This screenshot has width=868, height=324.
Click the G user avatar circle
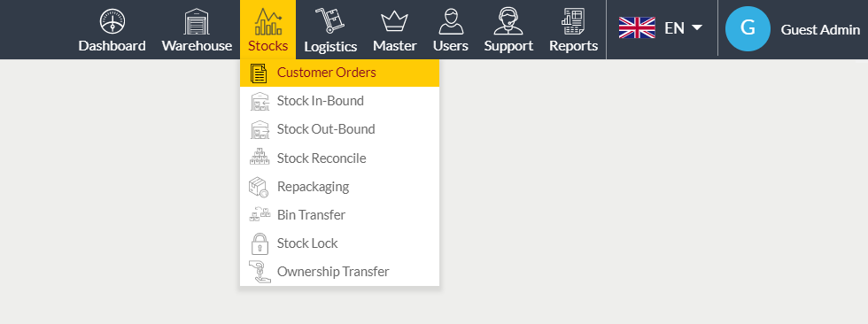point(748,28)
